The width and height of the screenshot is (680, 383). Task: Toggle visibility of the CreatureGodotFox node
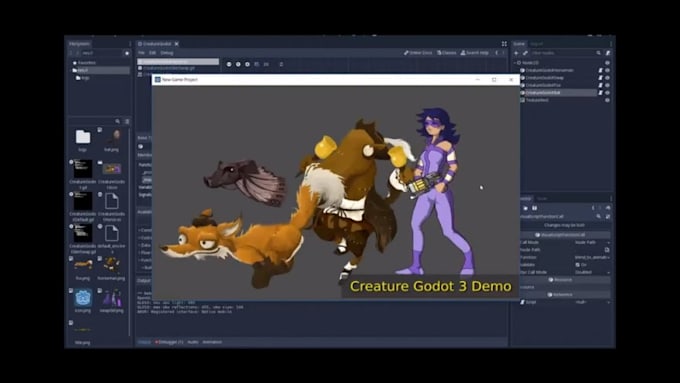coord(607,85)
